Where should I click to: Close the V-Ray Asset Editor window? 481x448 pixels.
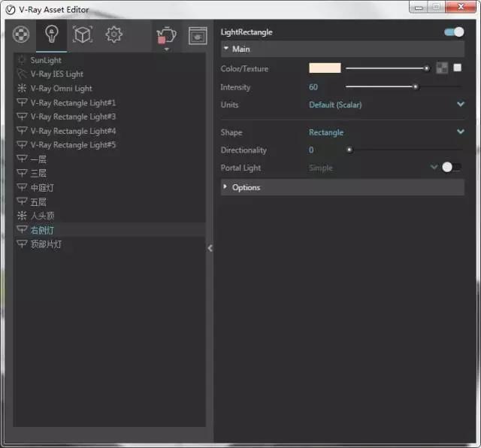tap(460, 7)
